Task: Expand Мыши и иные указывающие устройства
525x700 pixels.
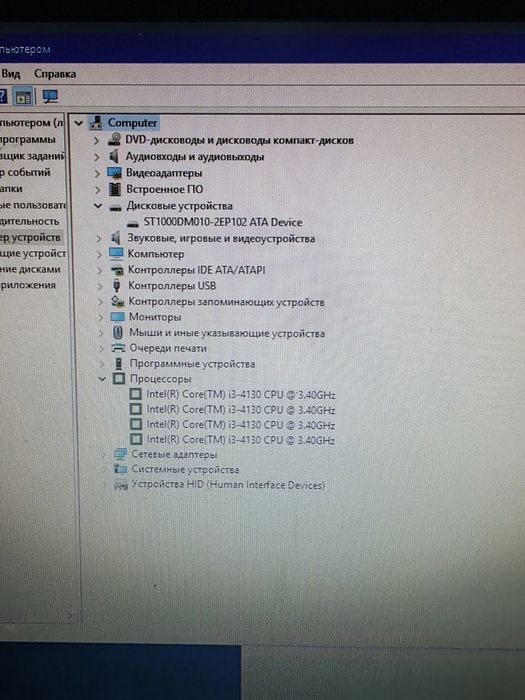Action: coord(101,333)
